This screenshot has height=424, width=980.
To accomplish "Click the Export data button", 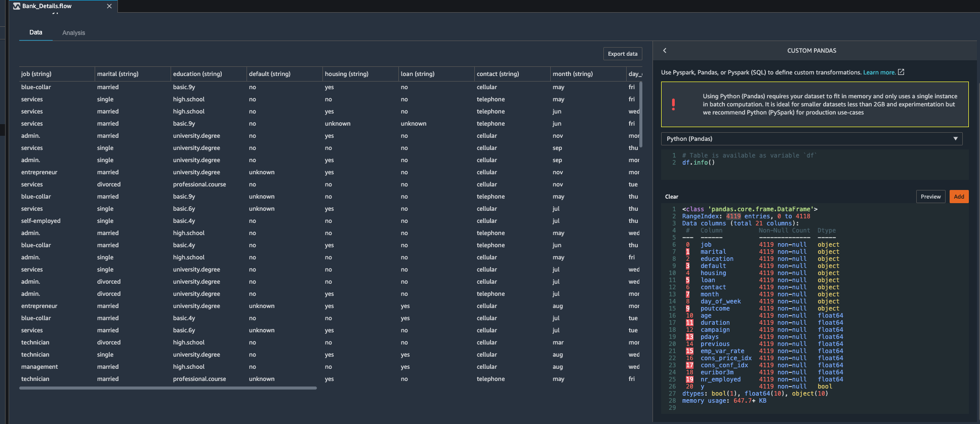I will click(622, 54).
